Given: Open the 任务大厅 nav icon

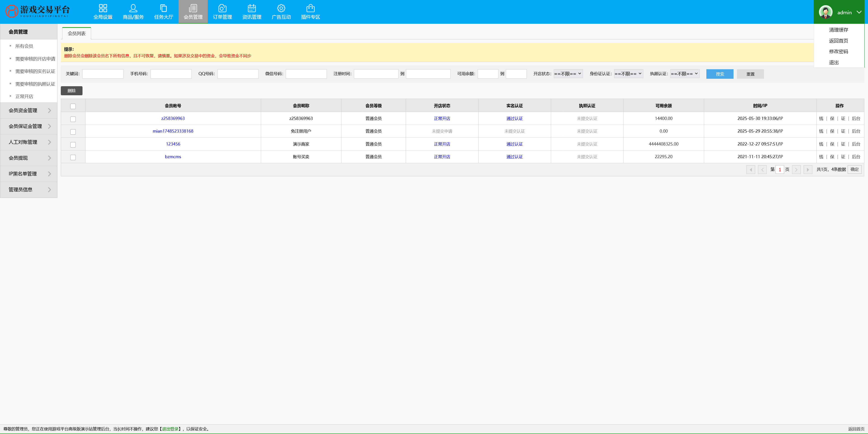Looking at the screenshot, I should pos(163,8).
